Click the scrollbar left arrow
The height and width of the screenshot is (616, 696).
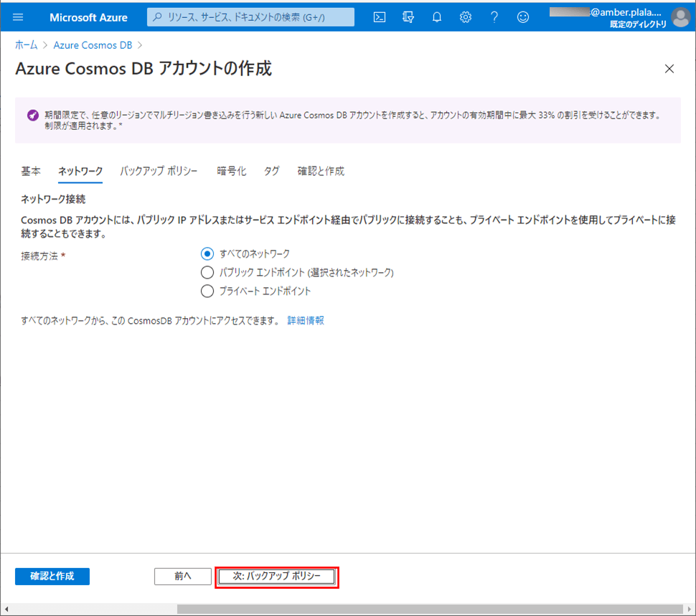[6, 609]
